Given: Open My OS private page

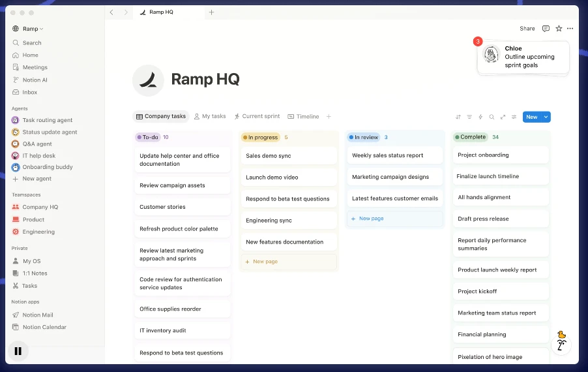Looking at the screenshot, I should coord(27,261).
